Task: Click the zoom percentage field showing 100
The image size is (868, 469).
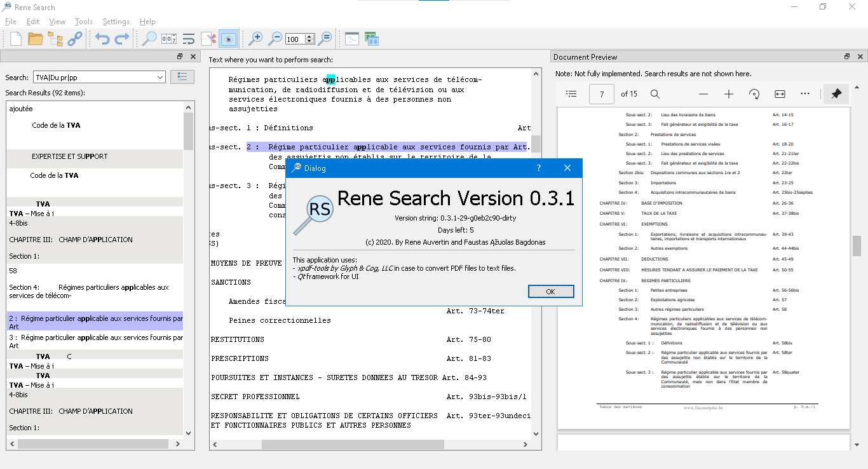Action: click(x=295, y=39)
